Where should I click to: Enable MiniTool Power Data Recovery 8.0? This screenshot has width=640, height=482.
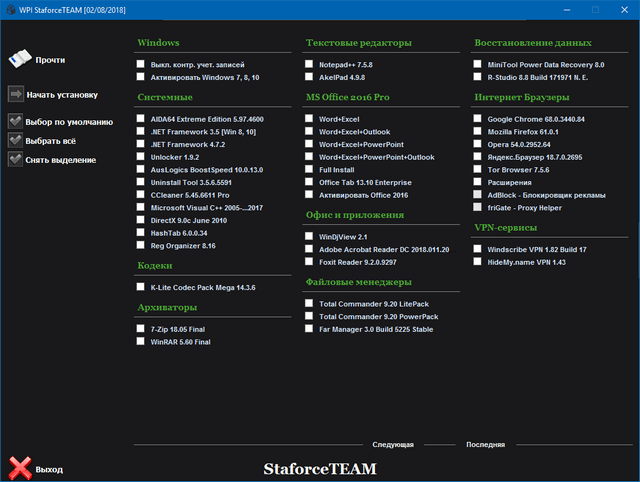(x=477, y=64)
